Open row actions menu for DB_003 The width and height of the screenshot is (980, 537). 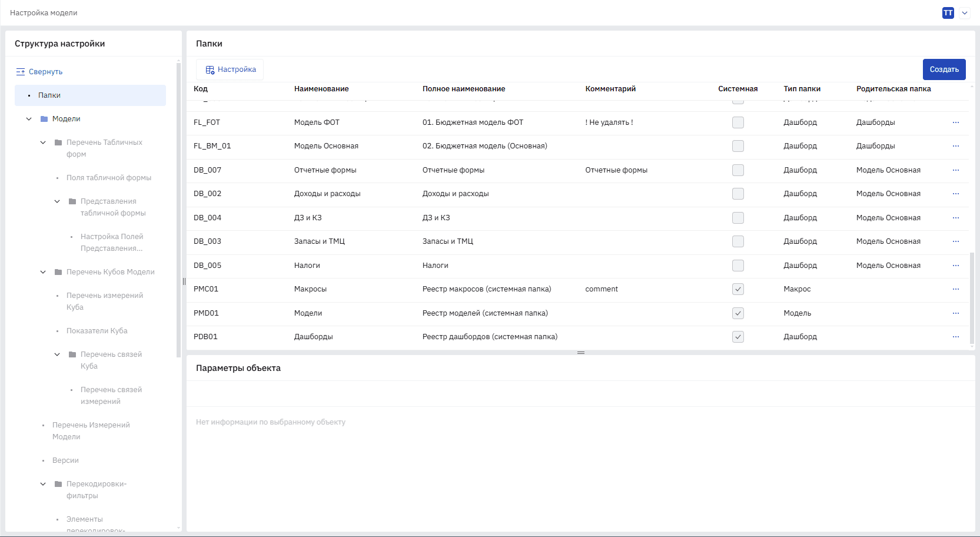coord(955,241)
